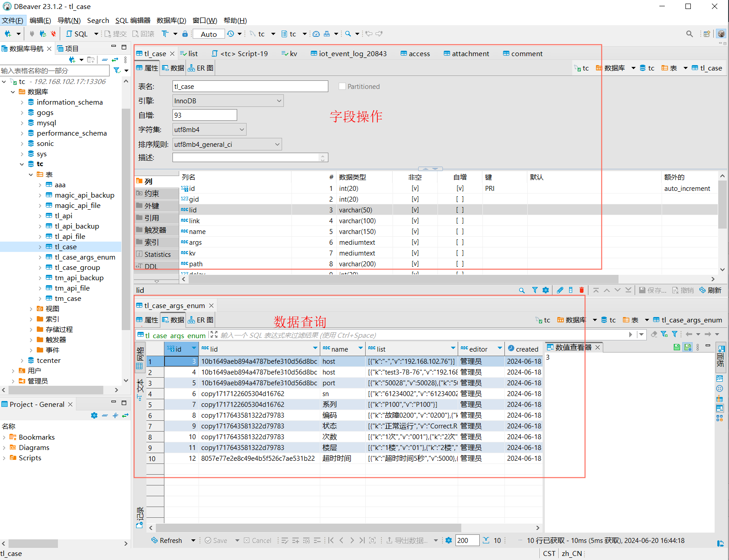
Task: Click the toolbar search magnifier icon
Action: (348, 34)
